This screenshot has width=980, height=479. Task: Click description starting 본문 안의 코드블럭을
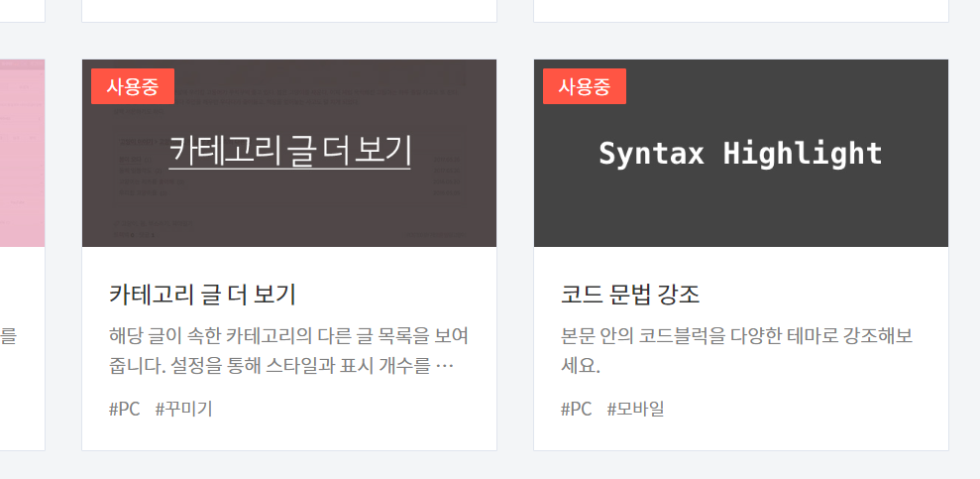[737, 351]
